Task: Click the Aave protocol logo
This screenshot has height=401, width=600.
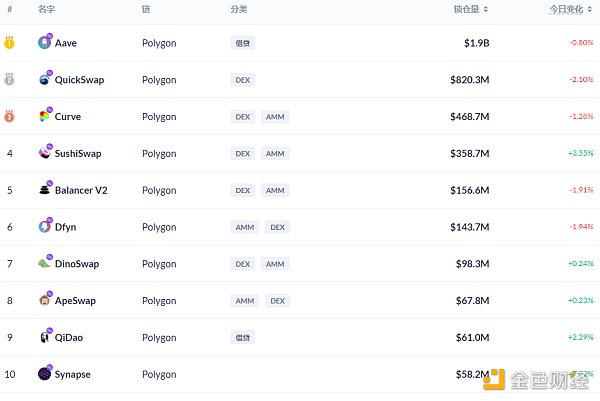Action: tap(45, 43)
